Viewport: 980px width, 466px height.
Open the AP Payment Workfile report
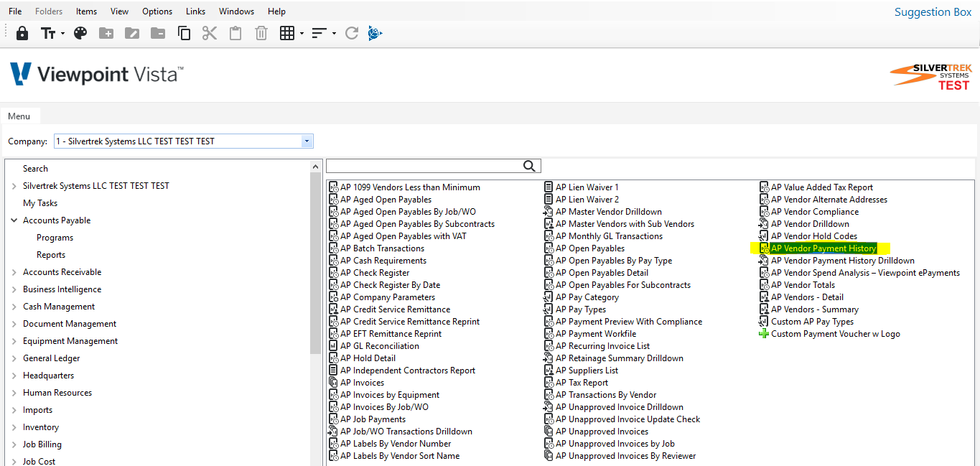596,334
